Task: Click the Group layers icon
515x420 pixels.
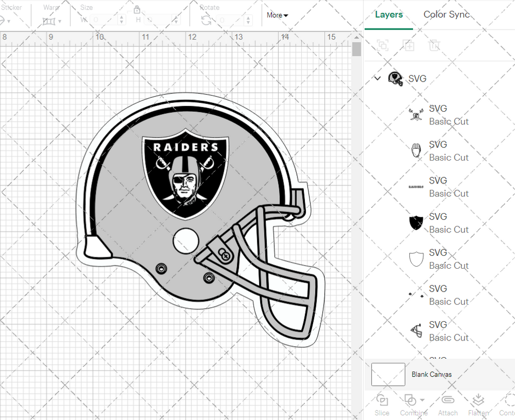Action: [383, 45]
